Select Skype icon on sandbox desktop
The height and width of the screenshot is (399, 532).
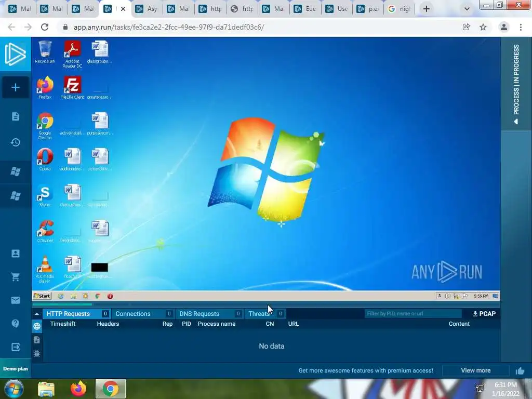tap(45, 195)
